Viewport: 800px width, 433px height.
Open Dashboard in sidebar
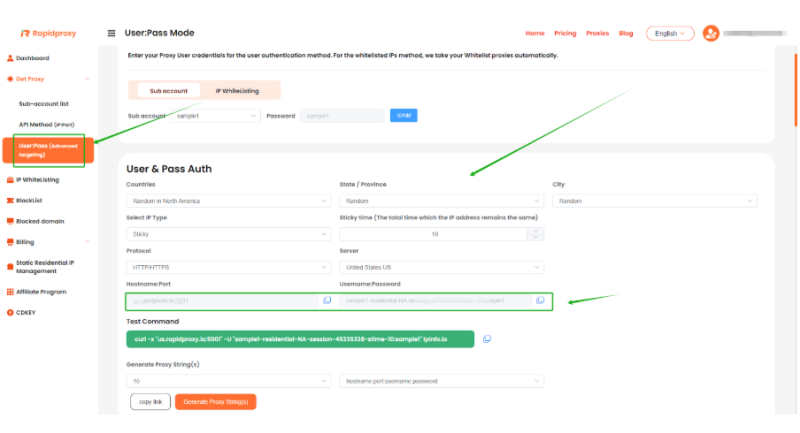pos(33,58)
